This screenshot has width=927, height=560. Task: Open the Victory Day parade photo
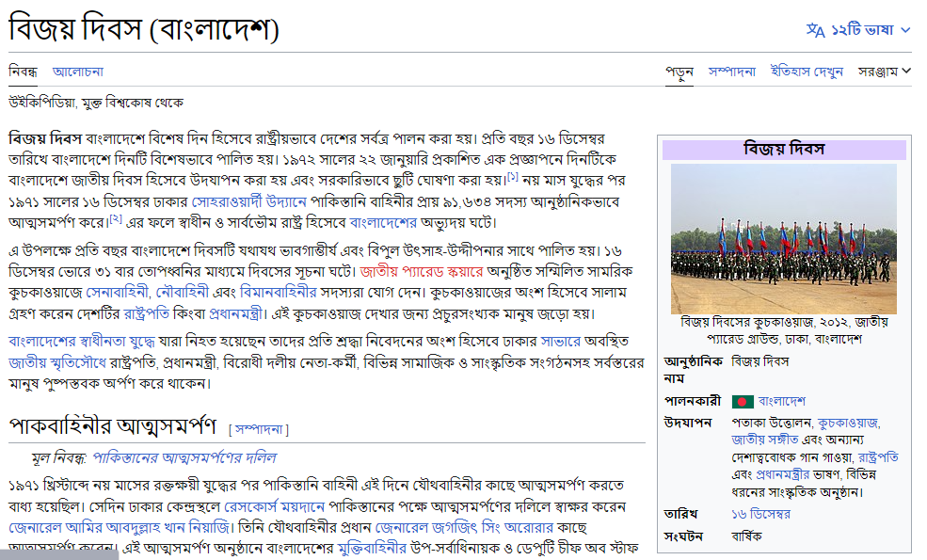783,239
